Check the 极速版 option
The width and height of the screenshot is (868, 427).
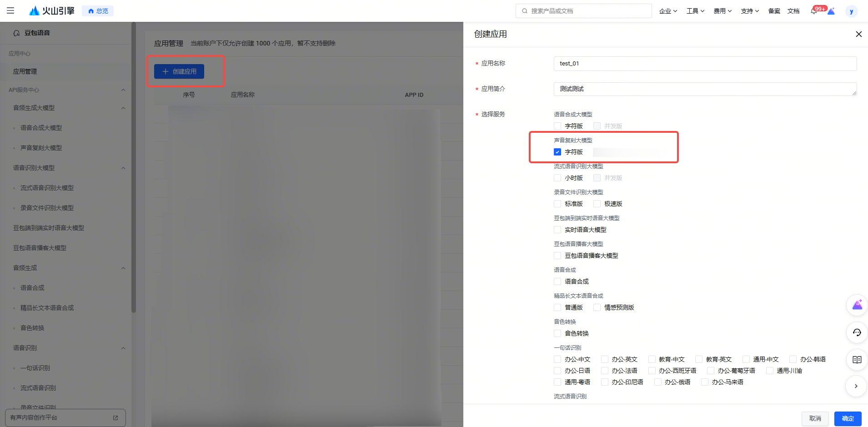pos(597,204)
